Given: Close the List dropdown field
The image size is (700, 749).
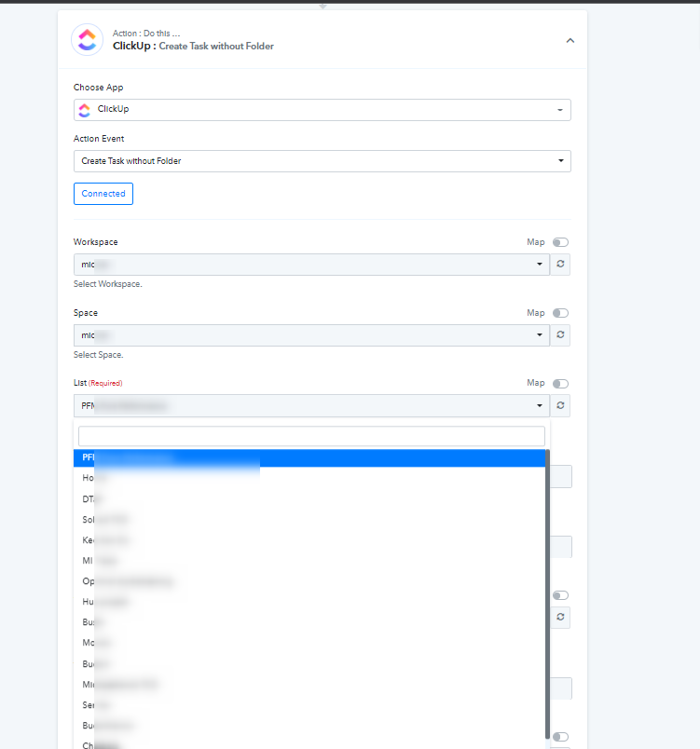Looking at the screenshot, I should (x=311, y=405).
